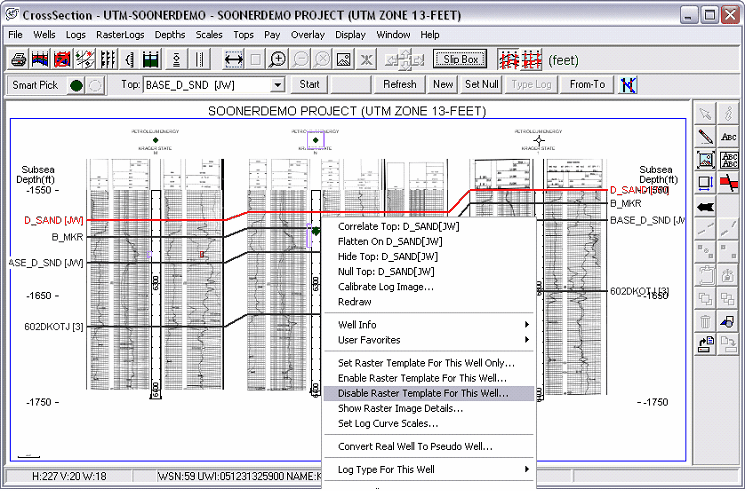Choose Disable Raster Template For This Well
747x491 pixels.
(x=423, y=393)
